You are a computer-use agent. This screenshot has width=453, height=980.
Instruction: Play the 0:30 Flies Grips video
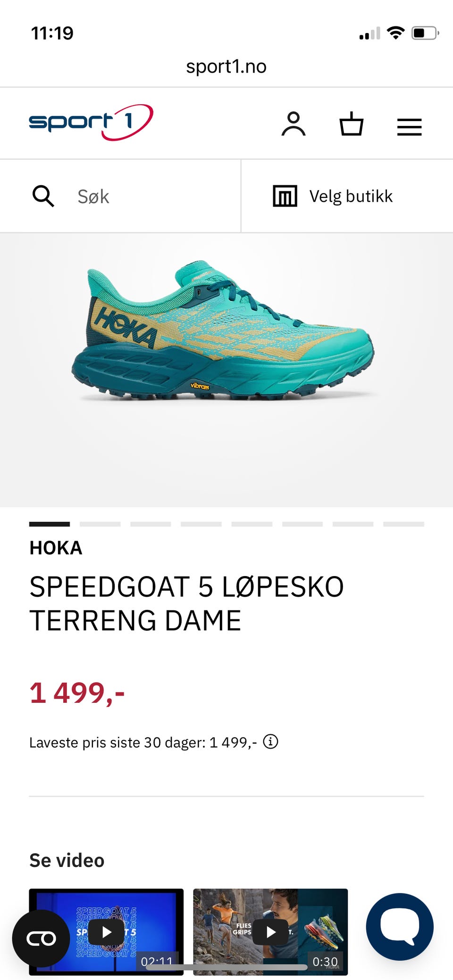[x=270, y=932]
